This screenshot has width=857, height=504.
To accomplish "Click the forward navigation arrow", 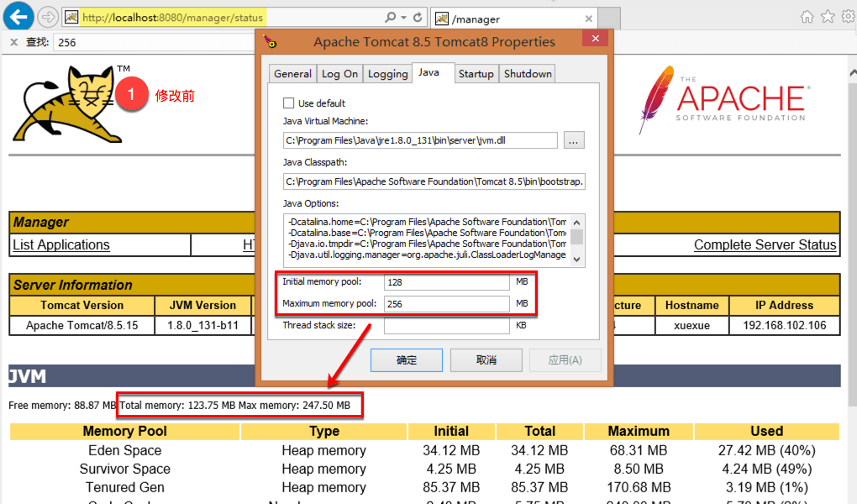I will click(48, 17).
